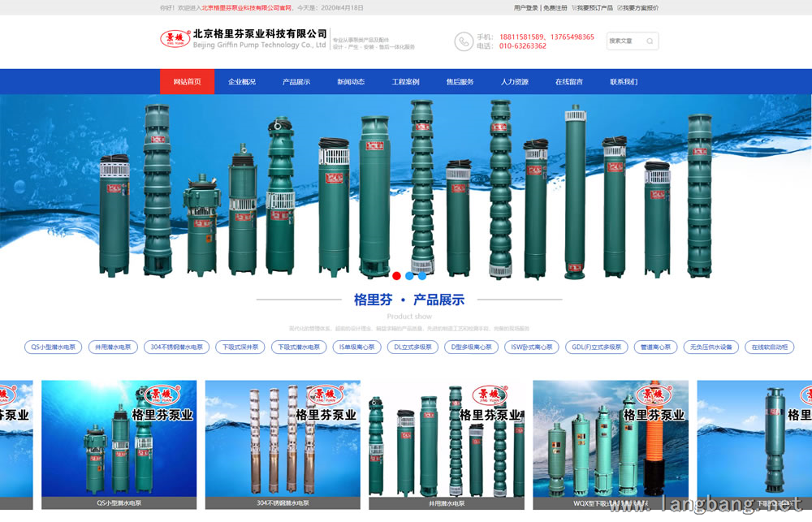
Task: Click the DL立式多级泵 category pill
Action: [412, 347]
